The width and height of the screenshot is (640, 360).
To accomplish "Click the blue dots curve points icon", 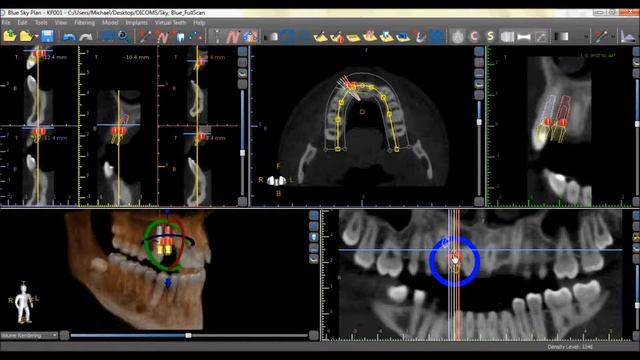I will pyautogui.click(x=196, y=36).
